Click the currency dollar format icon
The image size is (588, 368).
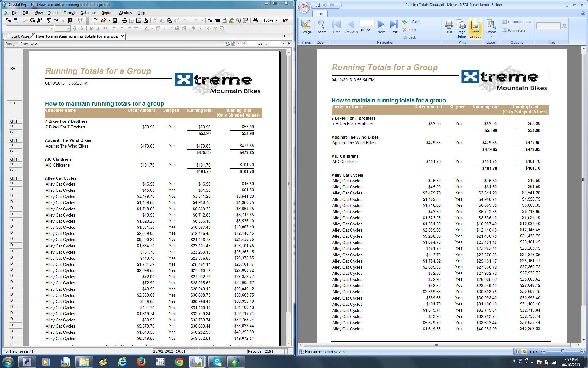click(x=193, y=29)
